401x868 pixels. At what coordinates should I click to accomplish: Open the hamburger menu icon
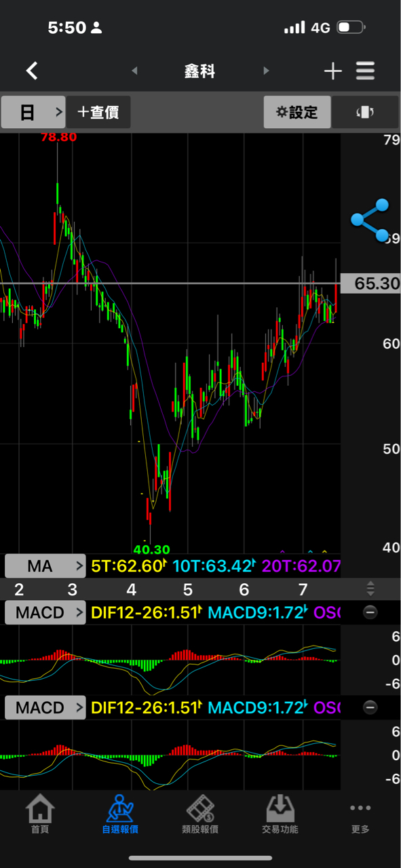(365, 71)
